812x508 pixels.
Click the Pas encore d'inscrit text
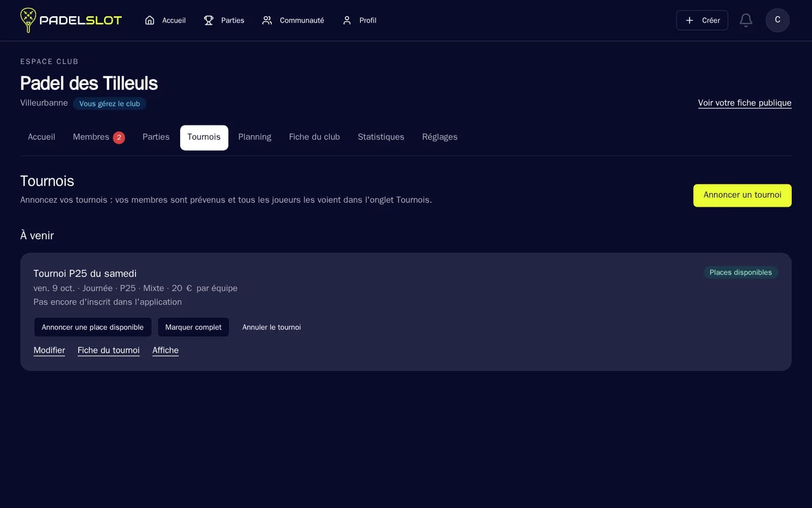[108, 302]
